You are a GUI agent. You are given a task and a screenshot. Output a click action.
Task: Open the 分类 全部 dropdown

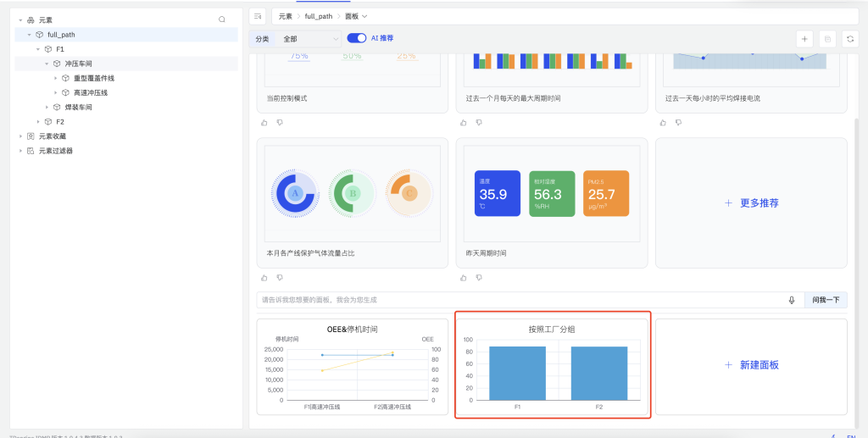[310, 39]
